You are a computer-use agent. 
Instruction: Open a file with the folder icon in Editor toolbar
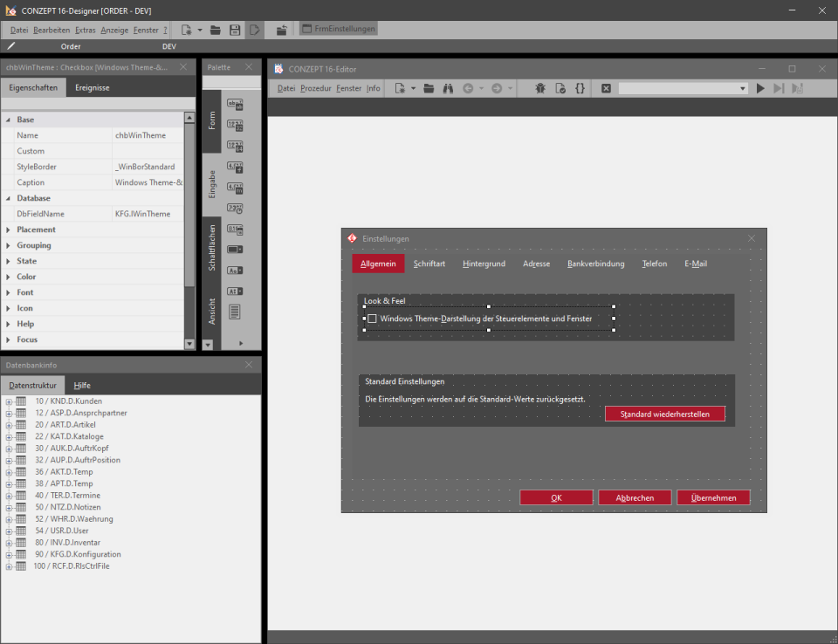[427, 87]
